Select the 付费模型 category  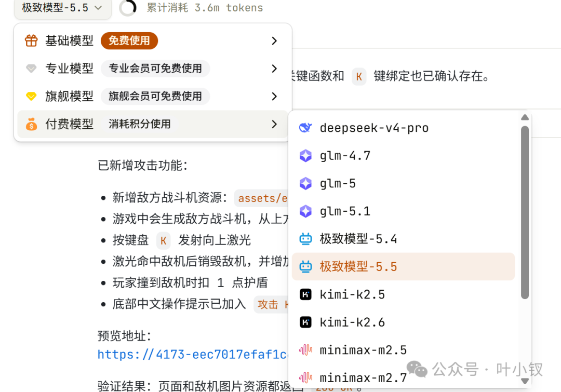click(x=153, y=124)
